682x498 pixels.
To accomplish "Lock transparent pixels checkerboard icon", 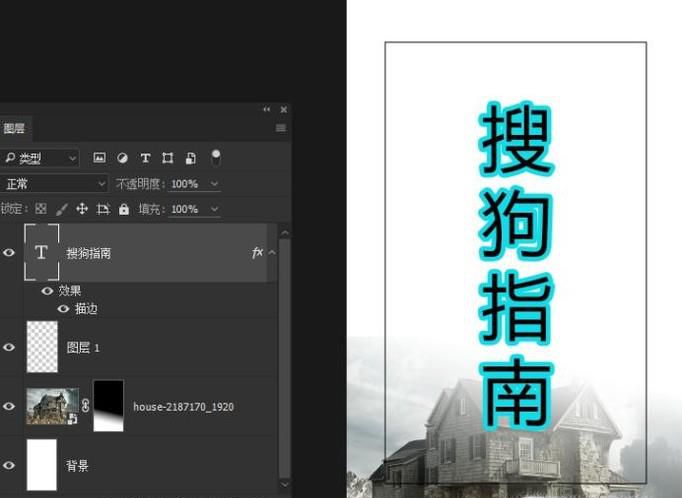I will point(41,209).
